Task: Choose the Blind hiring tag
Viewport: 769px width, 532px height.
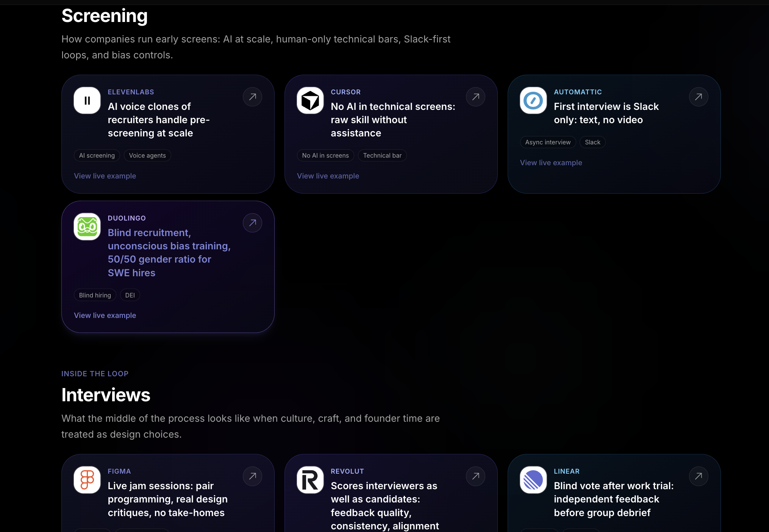Action: (95, 295)
